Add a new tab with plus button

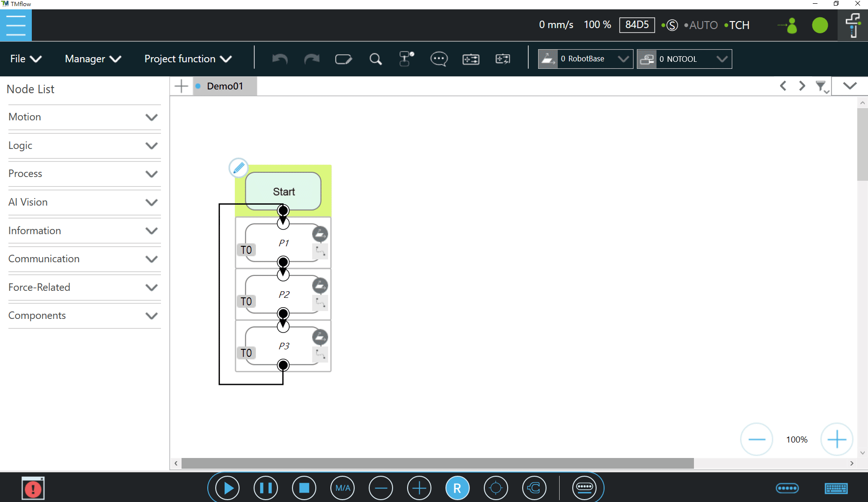click(181, 86)
